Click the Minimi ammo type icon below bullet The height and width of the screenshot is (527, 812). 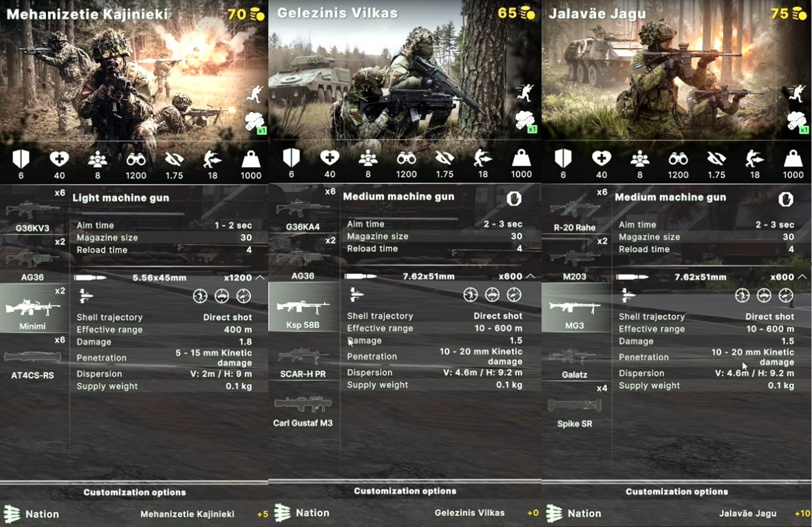coord(86,296)
